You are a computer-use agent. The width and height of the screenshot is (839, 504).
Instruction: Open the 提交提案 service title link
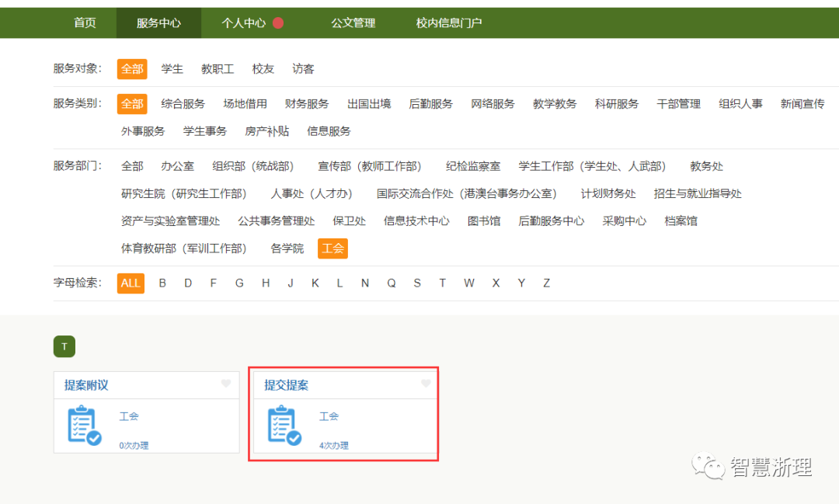pyautogui.click(x=287, y=385)
